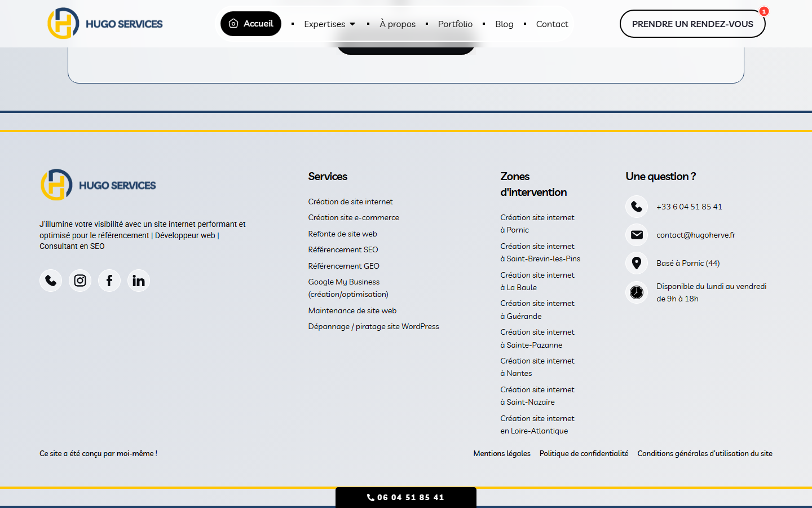Click the contact@hugoherve.fr email link
Image resolution: width=812 pixels, height=508 pixels.
(696, 235)
